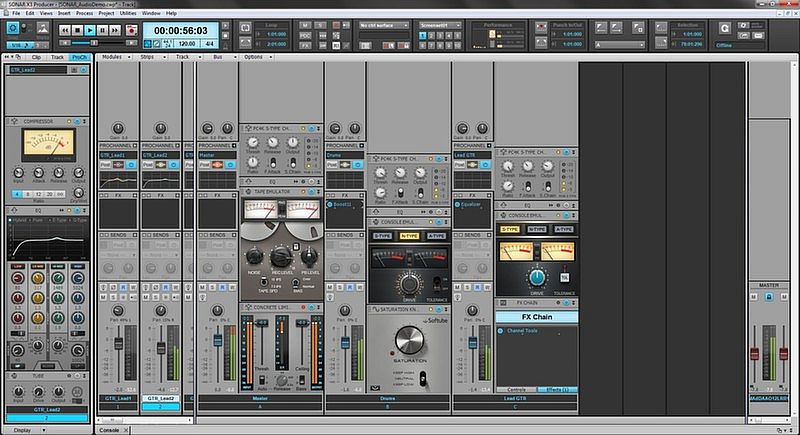Screen dimensions: 800x435
Task: Click the Saturation knob on Softube module
Action: [410, 339]
